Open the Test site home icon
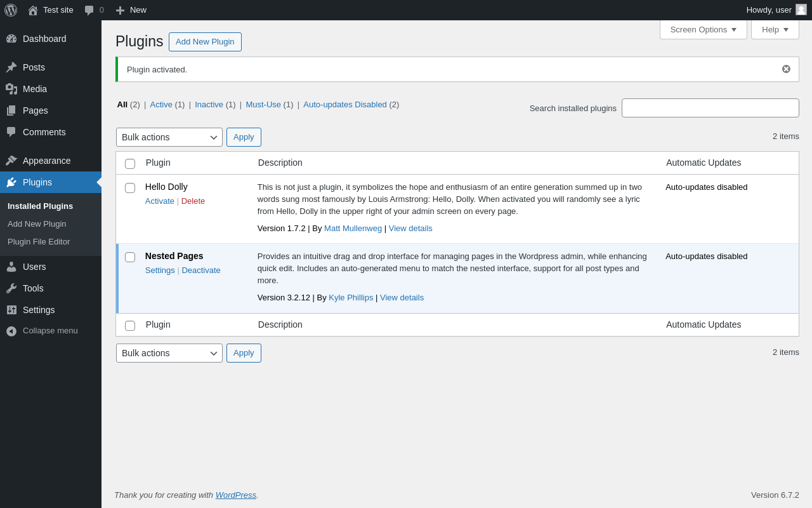 coord(33,10)
